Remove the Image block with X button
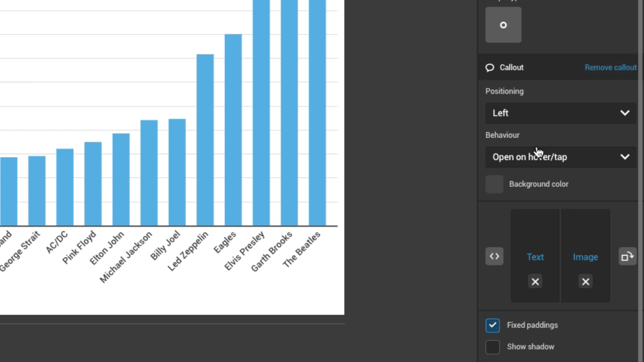The width and height of the screenshot is (644, 362). tap(585, 281)
